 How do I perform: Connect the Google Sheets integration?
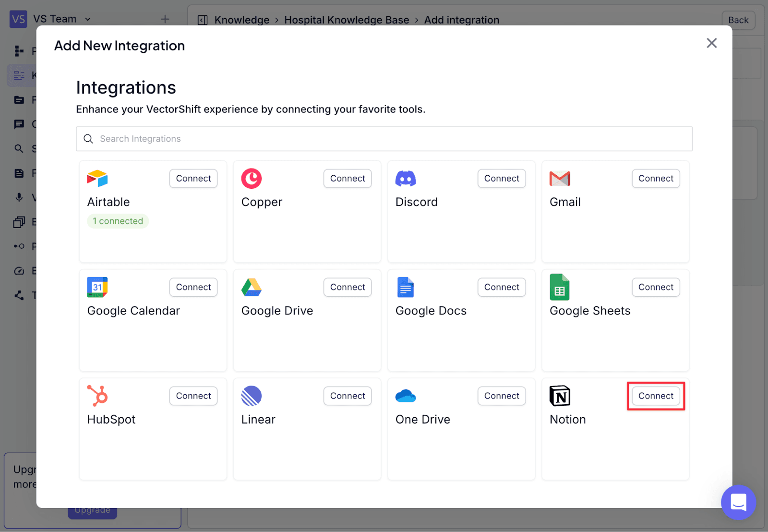656,287
